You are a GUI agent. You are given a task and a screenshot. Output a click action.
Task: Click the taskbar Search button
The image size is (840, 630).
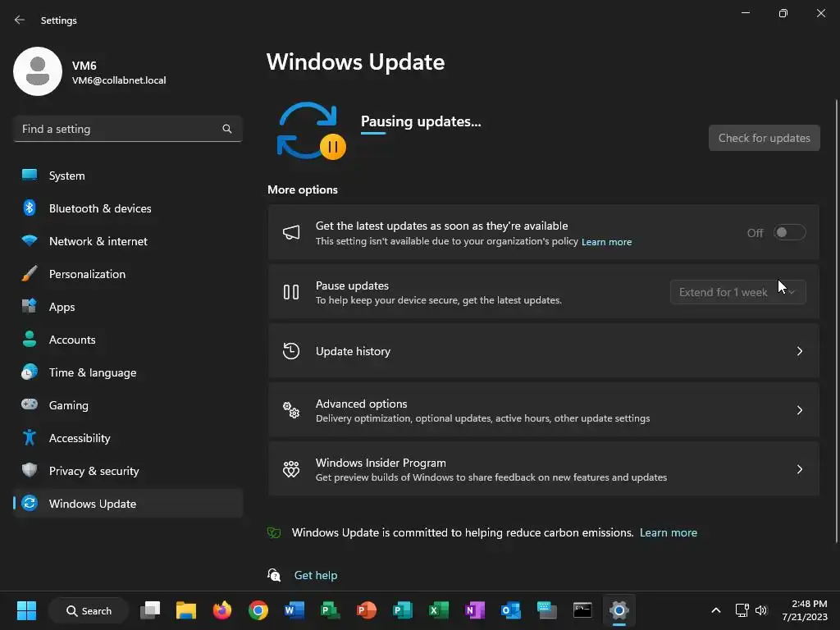89,610
